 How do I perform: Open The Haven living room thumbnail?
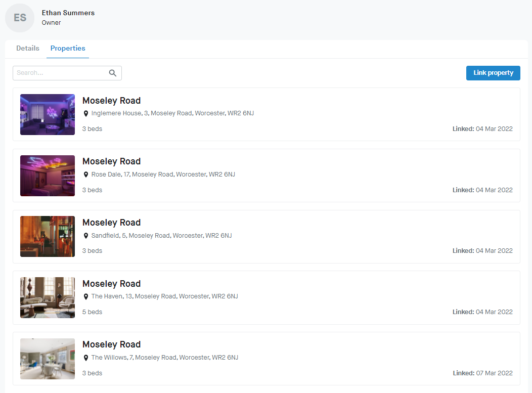pyautogui.click(x=48, y=297)
